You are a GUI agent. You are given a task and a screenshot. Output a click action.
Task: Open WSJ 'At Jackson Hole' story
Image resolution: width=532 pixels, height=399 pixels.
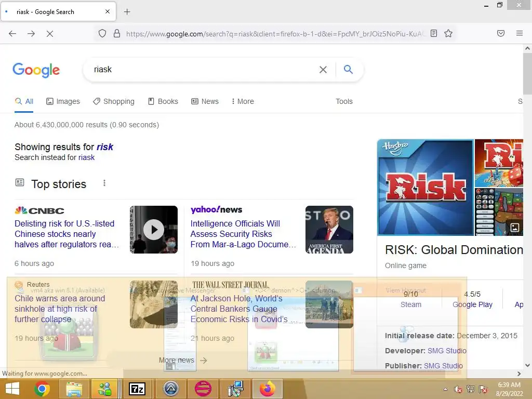pos(244,309)
